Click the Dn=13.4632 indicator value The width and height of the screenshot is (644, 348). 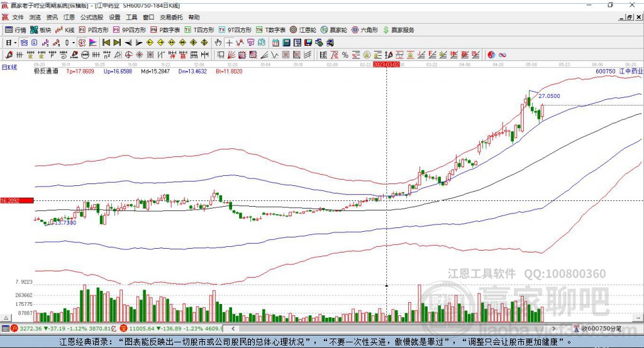pyautogui.click(x=192, y=71)
